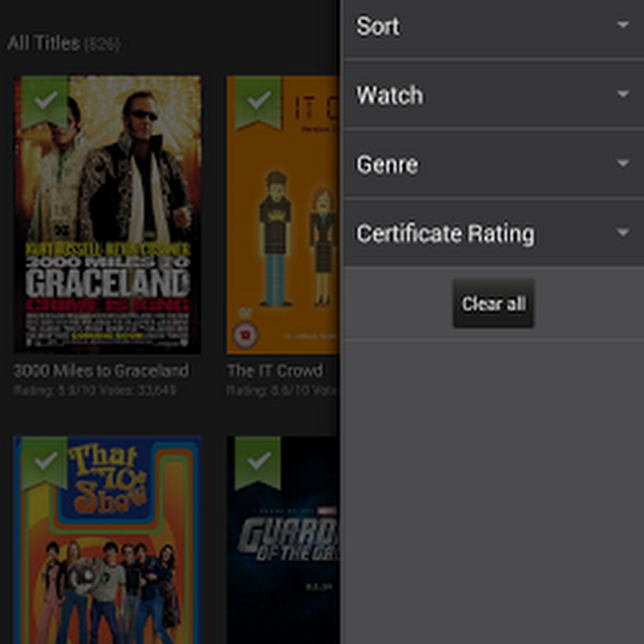Screen dimensions: 644x644
Task: Open The IT Crowd title link
Action: point(274,371)
